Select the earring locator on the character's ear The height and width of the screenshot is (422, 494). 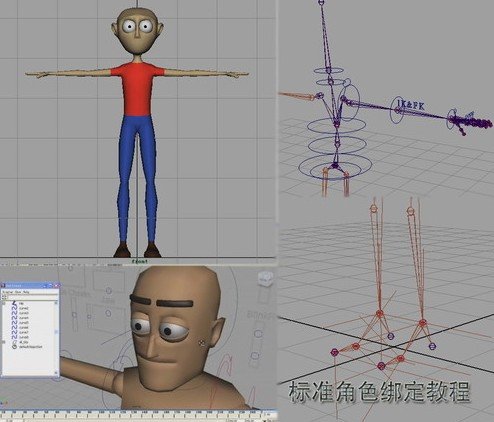pos(201,343)
